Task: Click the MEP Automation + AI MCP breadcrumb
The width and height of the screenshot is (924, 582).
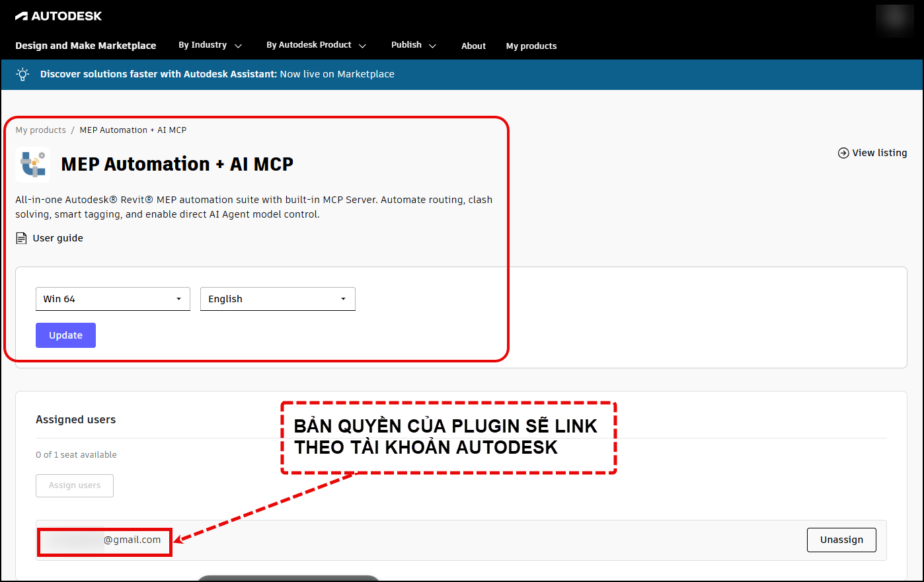Action: tap(133, 130)
